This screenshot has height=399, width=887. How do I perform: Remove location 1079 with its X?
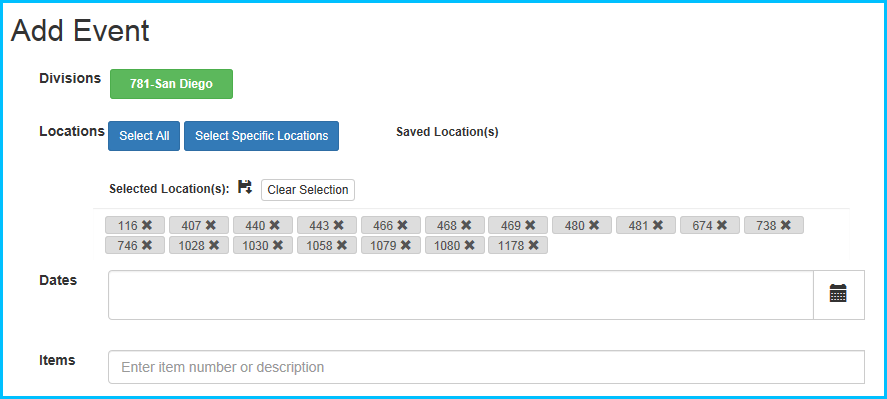coord(406,245)
